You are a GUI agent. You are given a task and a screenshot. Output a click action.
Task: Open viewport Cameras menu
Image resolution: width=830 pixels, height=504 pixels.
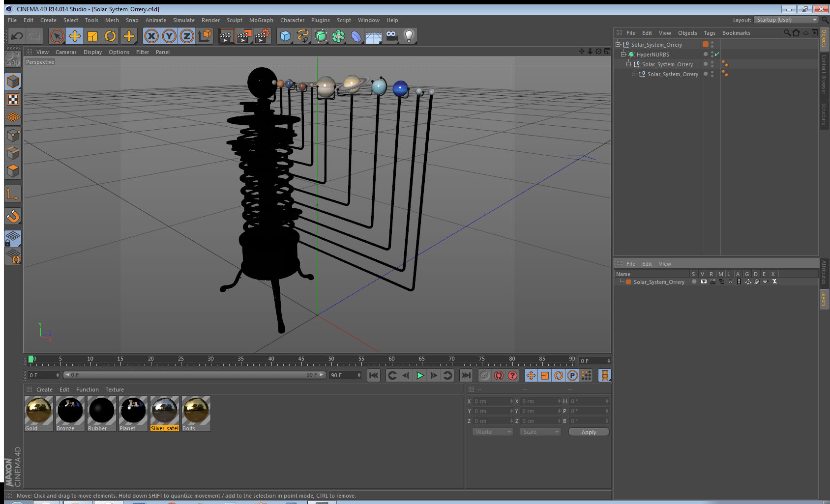(66, 52)
